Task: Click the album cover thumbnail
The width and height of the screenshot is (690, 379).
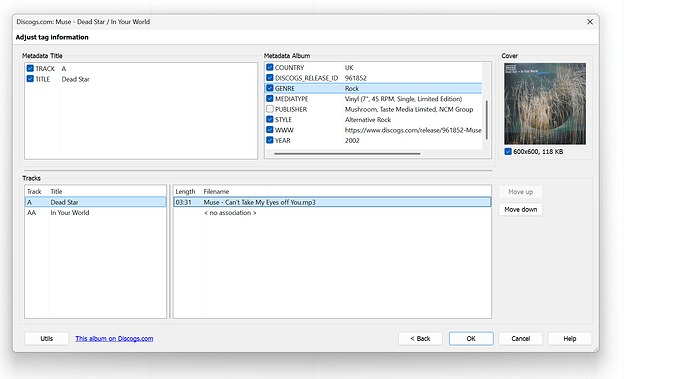Action: point(545,103)
